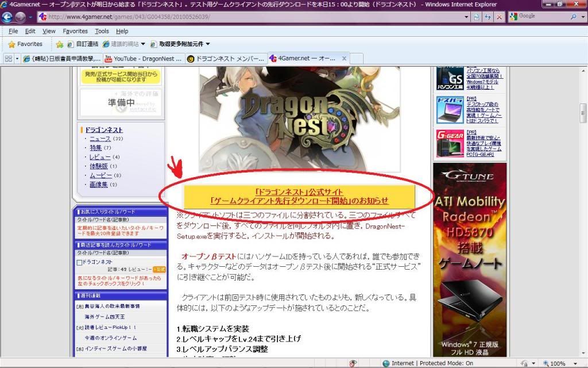Open 読者レビューPickUp column link

[110, 327]
